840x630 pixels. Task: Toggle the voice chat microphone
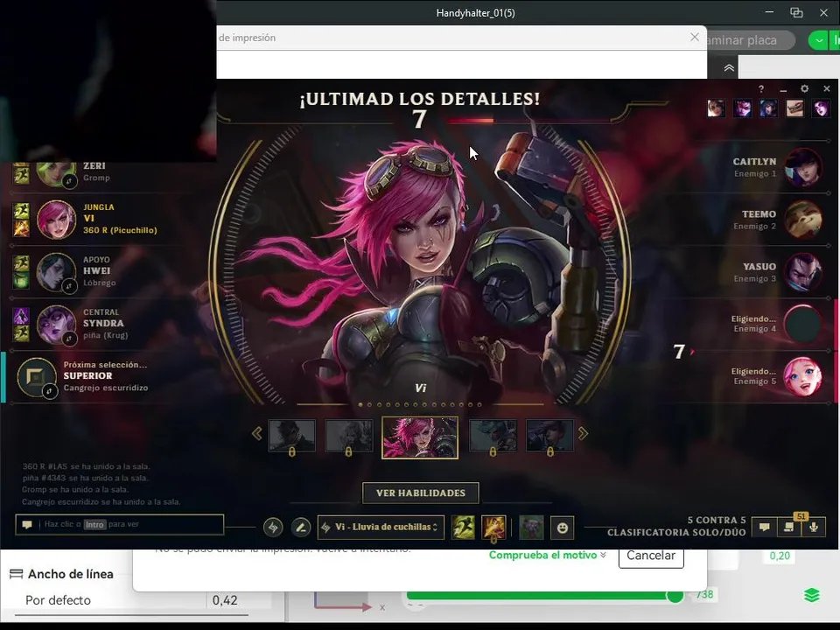tap(813, 527)
